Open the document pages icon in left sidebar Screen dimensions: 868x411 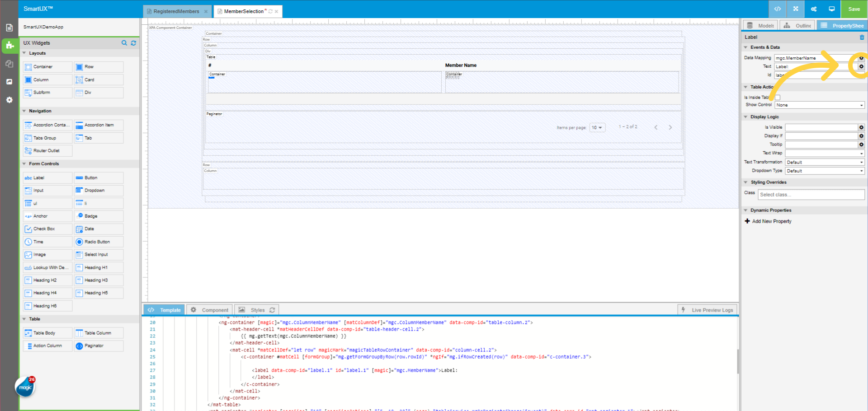tap(9, 28)
